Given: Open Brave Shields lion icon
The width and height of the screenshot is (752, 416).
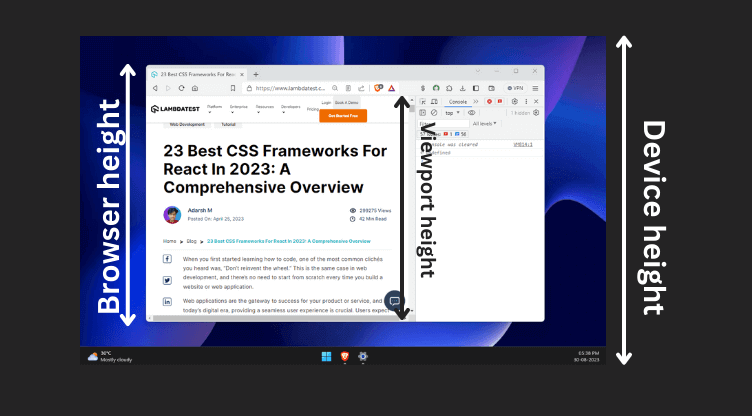Looking at the screenshot, I should [x=378, y=88].
